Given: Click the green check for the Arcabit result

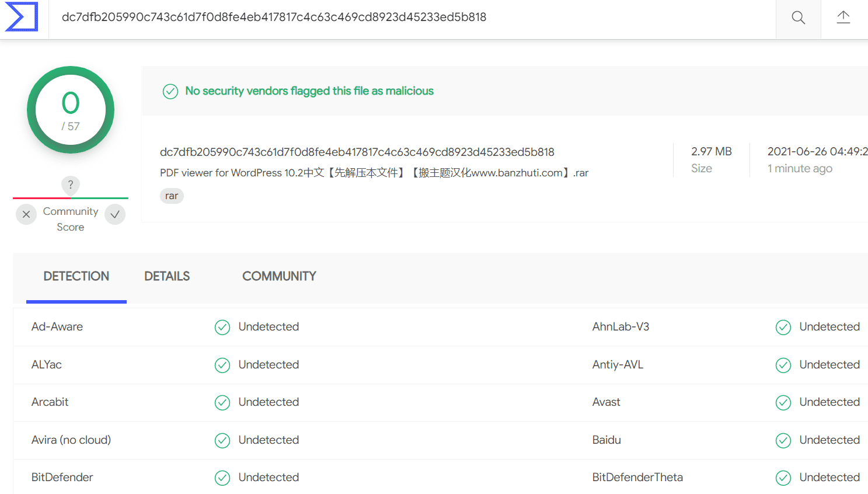Looking at the screenshot, I should pos(222,402).
